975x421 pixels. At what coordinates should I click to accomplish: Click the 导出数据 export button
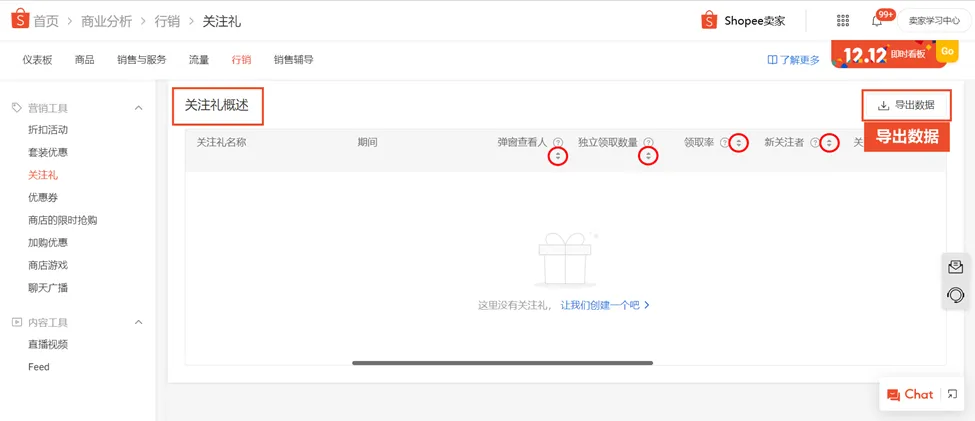(x=907, y=106)
